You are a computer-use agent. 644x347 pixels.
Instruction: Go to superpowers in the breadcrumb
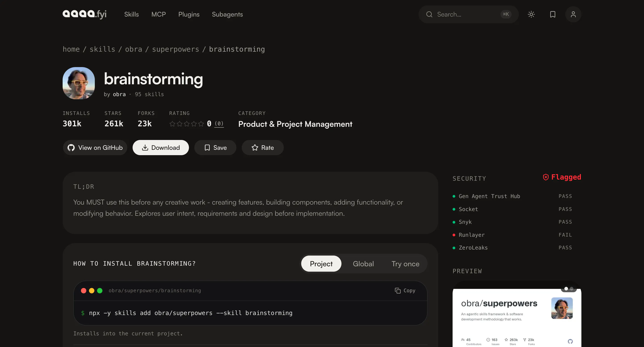pos(176,49)
